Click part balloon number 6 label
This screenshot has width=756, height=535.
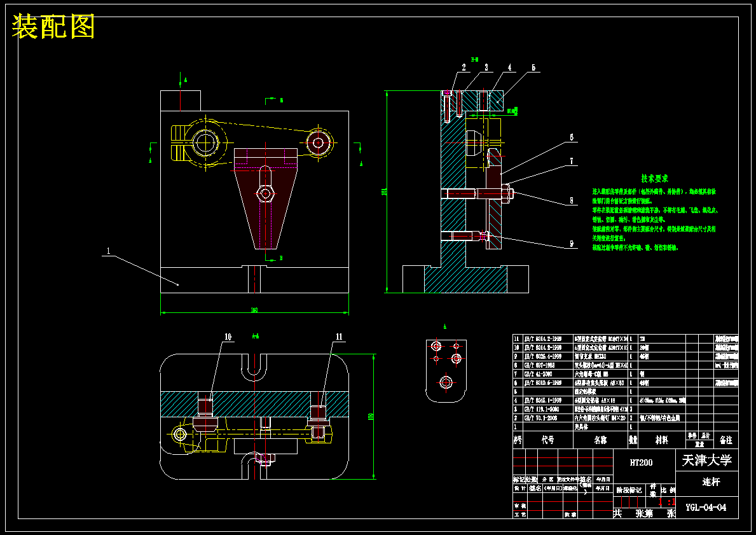click(572, 137)
